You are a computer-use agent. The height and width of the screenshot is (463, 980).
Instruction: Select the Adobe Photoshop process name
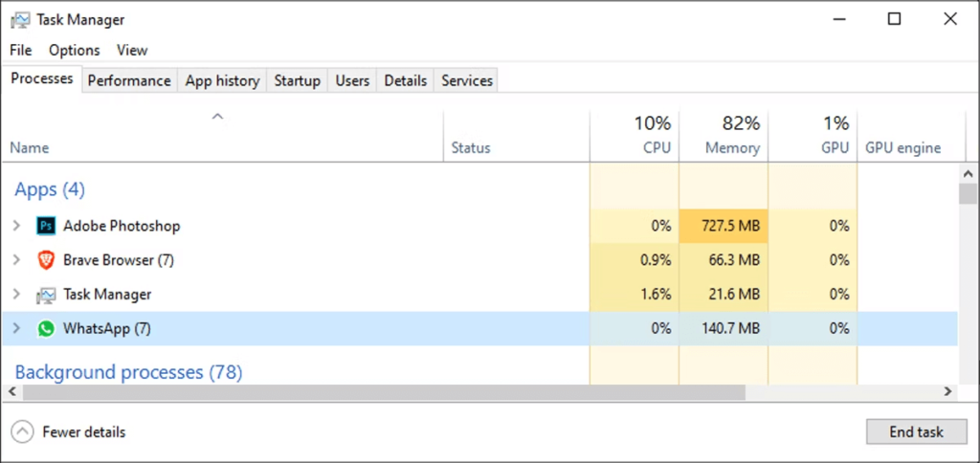click(x=122, y=226)
